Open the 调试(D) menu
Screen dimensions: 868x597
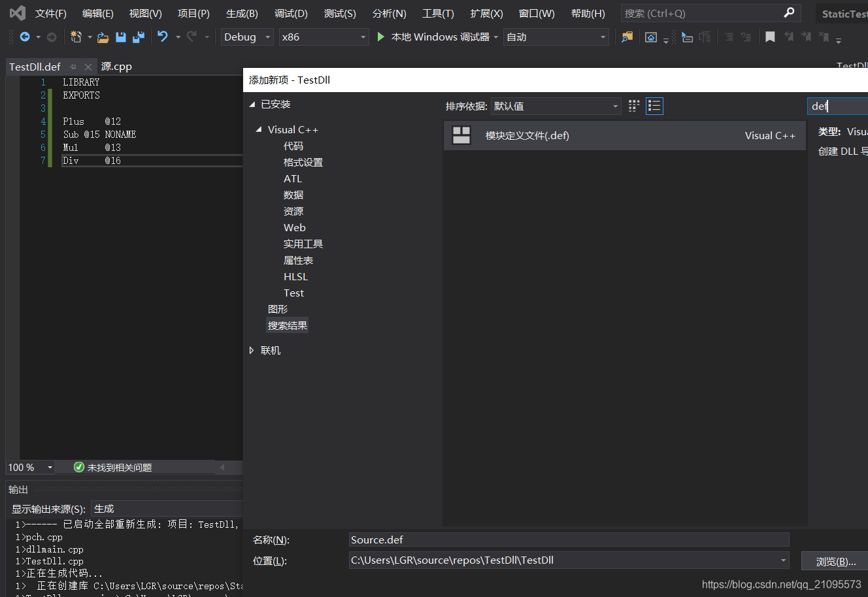[290, 12]
